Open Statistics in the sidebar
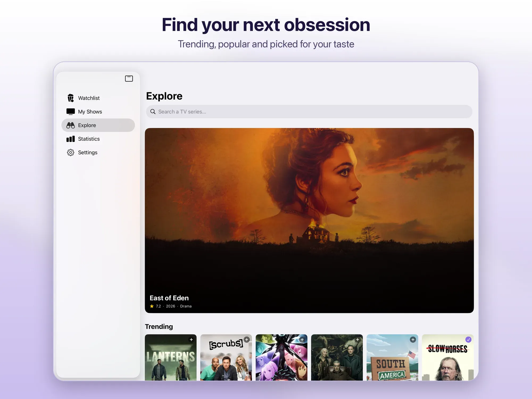Viewport: 532px width, 399px height. coord(98,139)
